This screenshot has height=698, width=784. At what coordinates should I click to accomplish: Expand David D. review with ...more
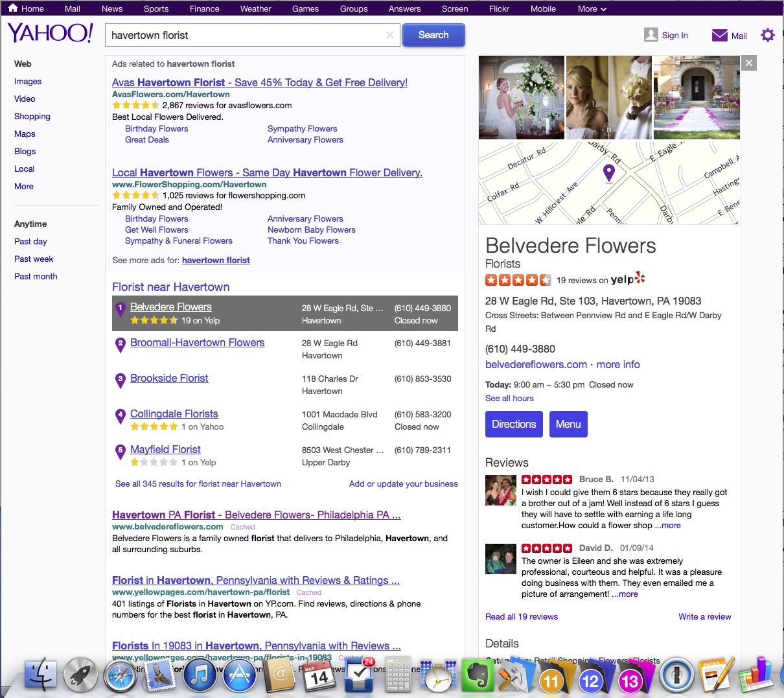(x=625, y=594)
